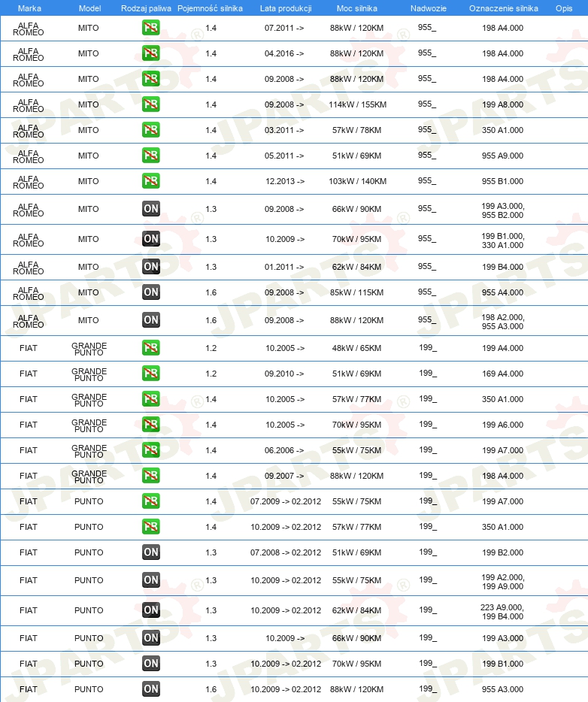588x702 pixels.
Task: Select the 199 A3.000, 955 B2.000 engine codes
Action: tap(502, 210)
